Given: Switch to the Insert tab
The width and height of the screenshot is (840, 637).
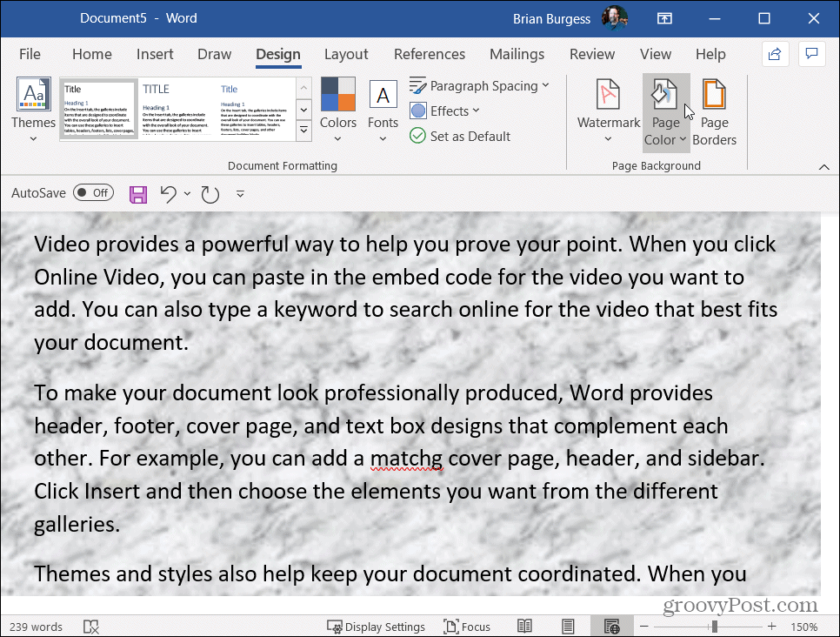Looking at the screenshot, I should (x=155, y=54).
